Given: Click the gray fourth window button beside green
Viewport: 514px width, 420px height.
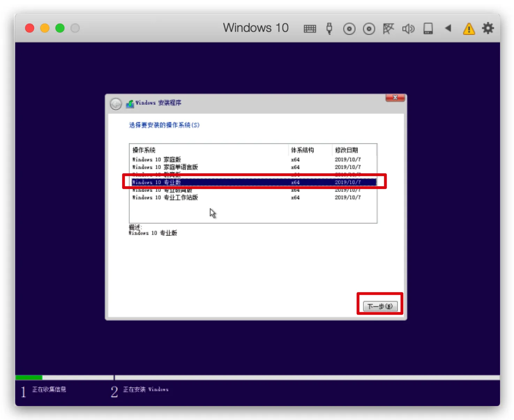Looking at the screenshot, I should (75, 28).
